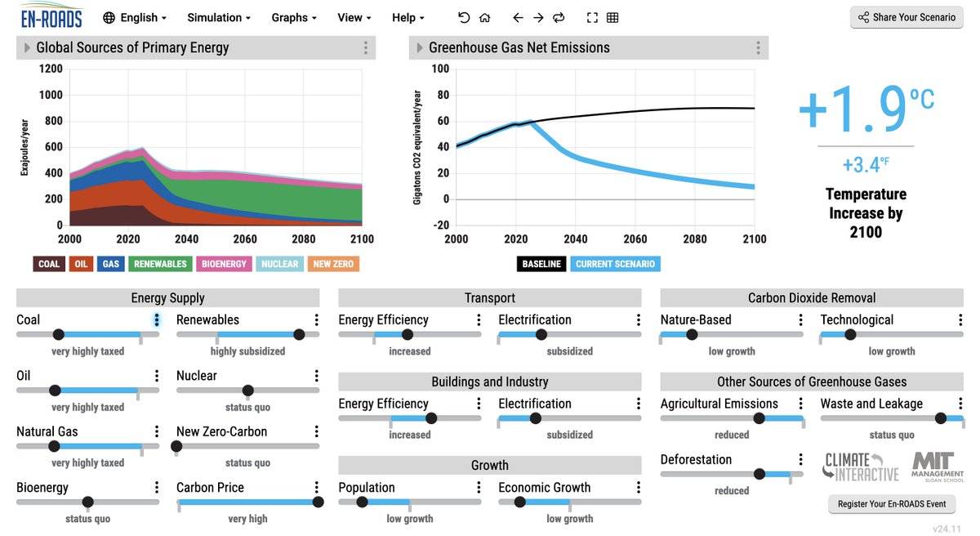The image size is (980, 536).
Task: Toggle the GAS legend series
Action: pos(110,264)
